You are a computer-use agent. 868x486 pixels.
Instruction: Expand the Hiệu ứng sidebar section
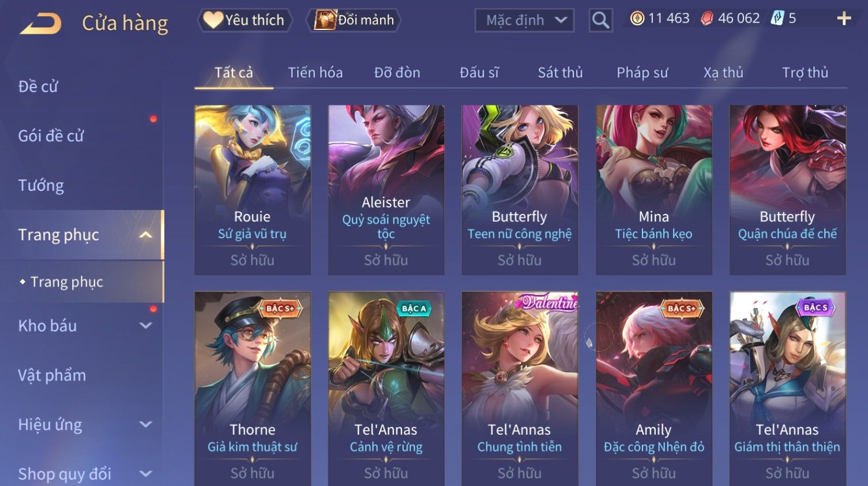coord(145,425)
